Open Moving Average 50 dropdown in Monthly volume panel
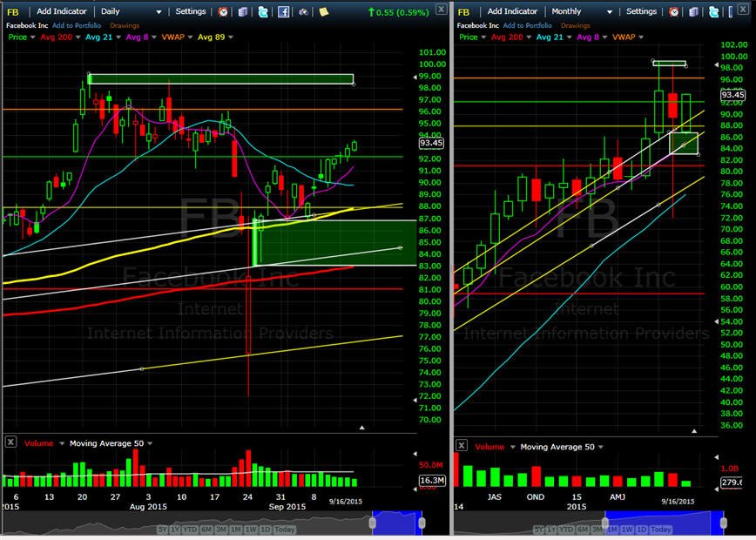 tap(601, 448)
